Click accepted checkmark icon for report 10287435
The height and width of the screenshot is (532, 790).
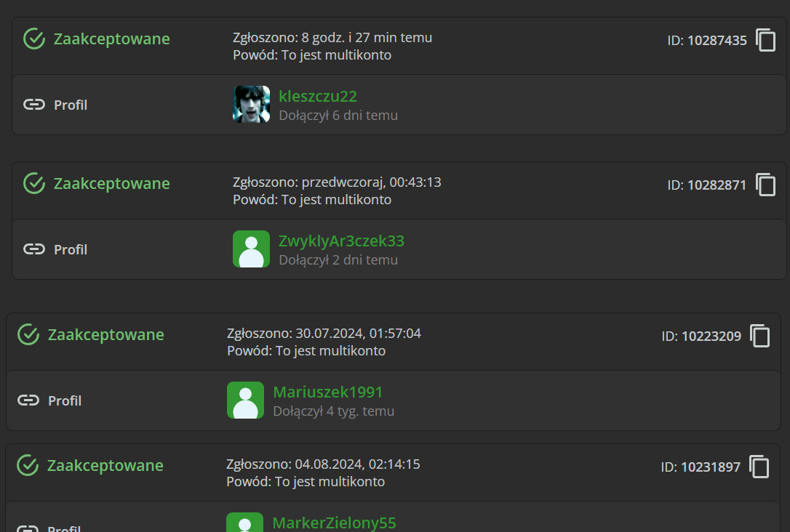point(34,39)
